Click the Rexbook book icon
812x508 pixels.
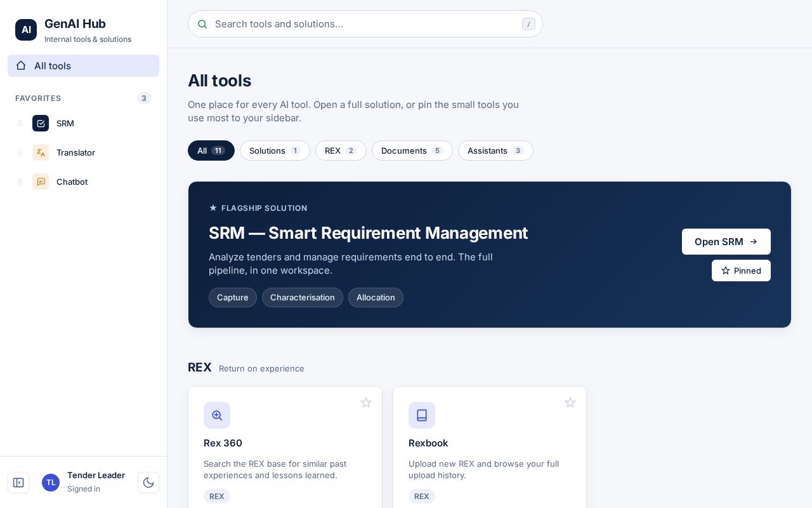pyautogui.click(x=422, y=415)
